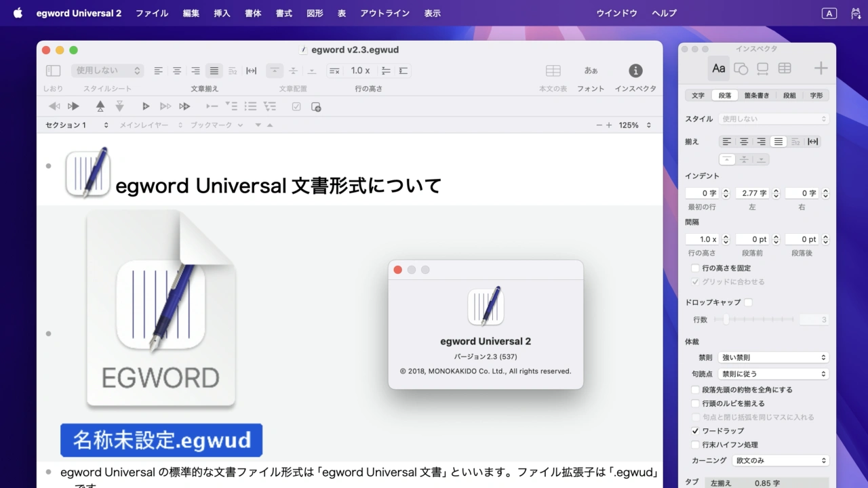The height and width of the screenshot is (488, 868).
Task: Toggle the ドロップキャップ checkbox
Action: [x=748, y=302]
